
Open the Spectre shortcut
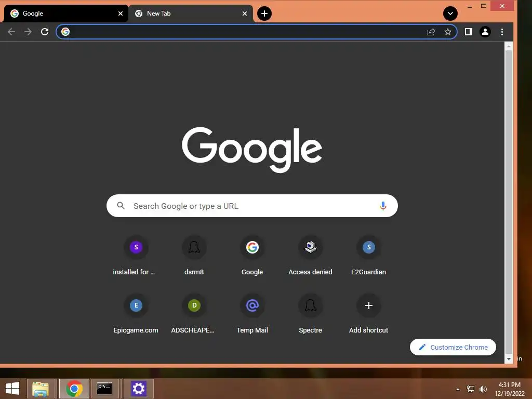point(311,314)
